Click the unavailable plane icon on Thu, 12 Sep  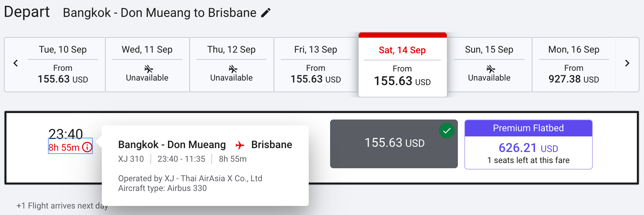[x=233, y=69]
